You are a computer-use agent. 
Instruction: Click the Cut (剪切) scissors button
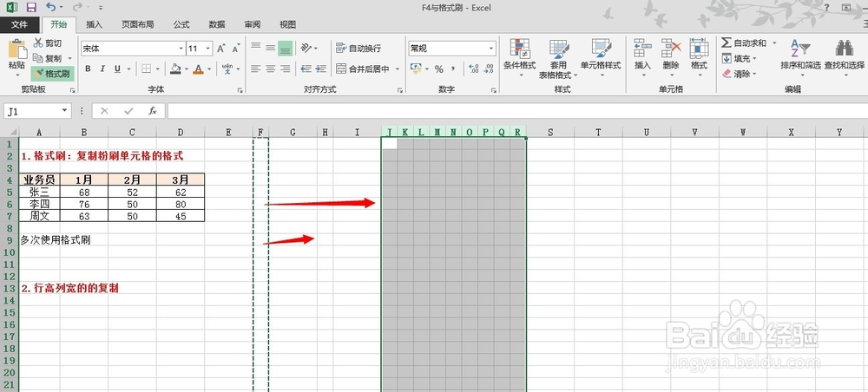(47, 43)
